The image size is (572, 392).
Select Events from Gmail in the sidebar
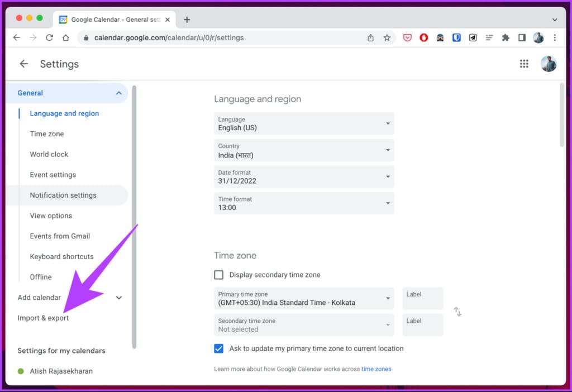point(60,236)
